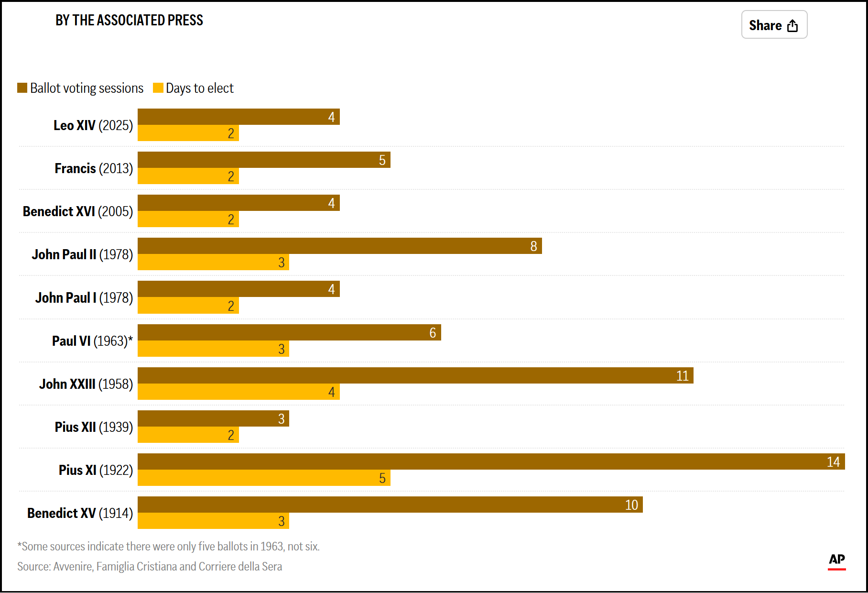Select the Leo XIV ballot sessions bar
Viewport: 868px width, 593px height.
point(239,117)
